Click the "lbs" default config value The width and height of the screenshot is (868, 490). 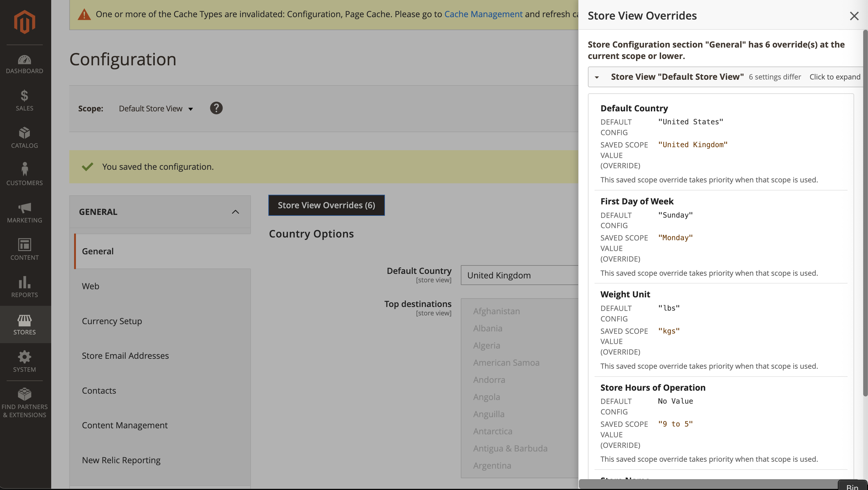click(669, 308)
